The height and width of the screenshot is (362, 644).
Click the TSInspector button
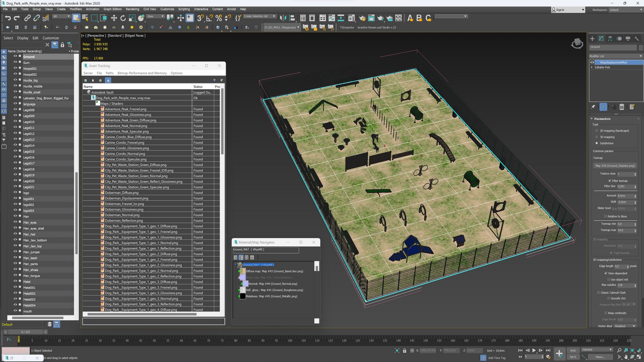click(347, 27)
